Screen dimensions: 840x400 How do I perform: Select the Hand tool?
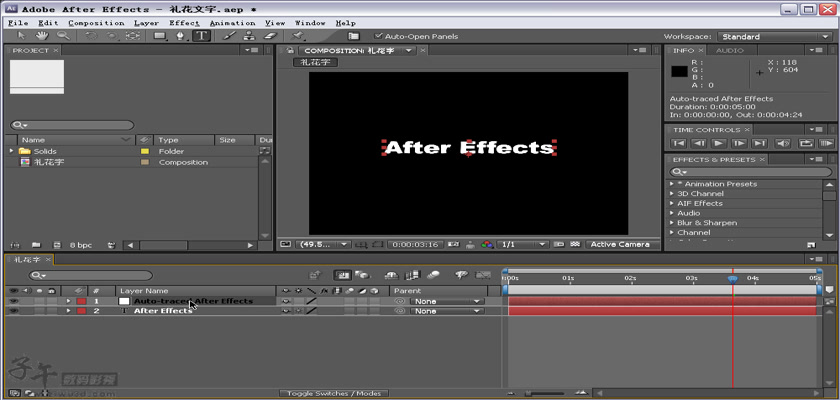42,36
